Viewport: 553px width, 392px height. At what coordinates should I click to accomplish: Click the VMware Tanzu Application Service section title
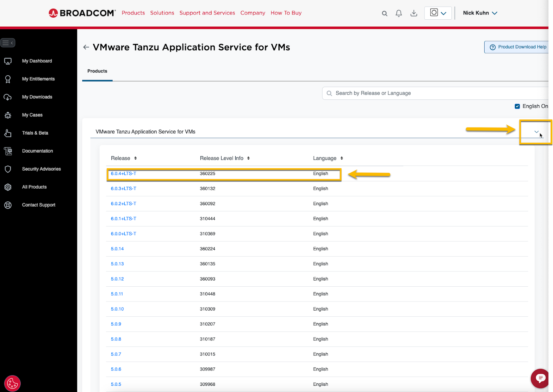tap(146, 132)
